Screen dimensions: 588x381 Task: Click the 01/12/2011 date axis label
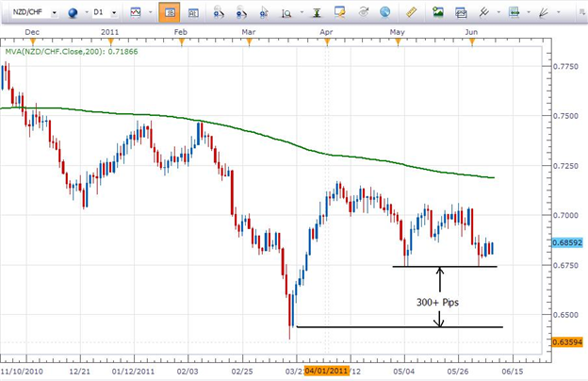133,372
